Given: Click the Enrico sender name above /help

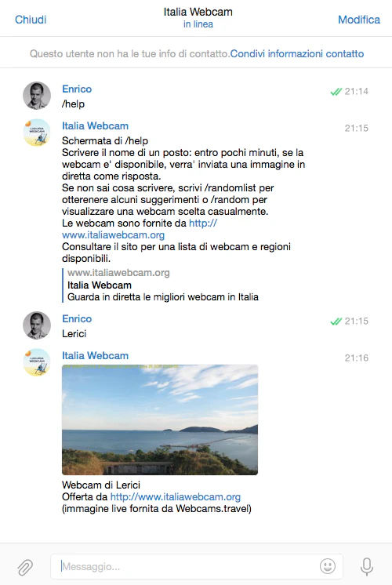Looking at the screenshot, I should pyautogui.click(x=77, y=89).
